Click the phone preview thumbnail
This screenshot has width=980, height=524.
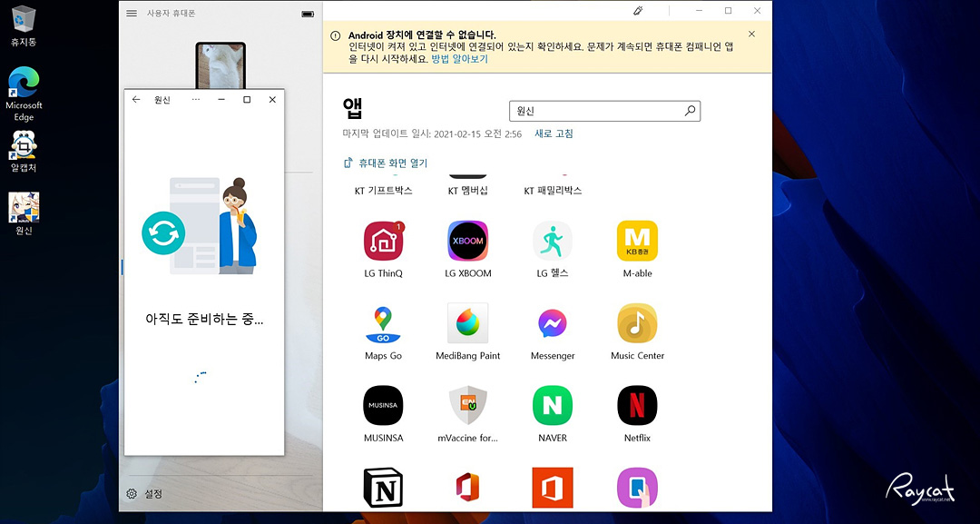(x=220, y=65)
